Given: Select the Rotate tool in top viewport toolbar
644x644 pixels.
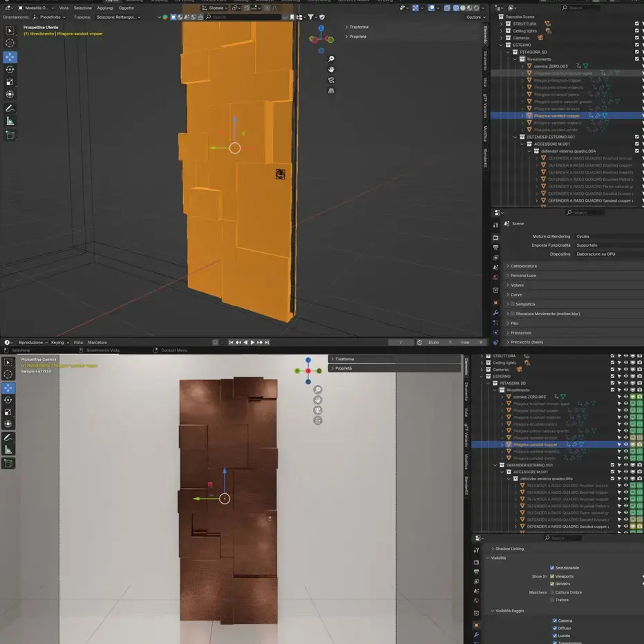Looking at the screenshot, I should click(x=10, y=69).
